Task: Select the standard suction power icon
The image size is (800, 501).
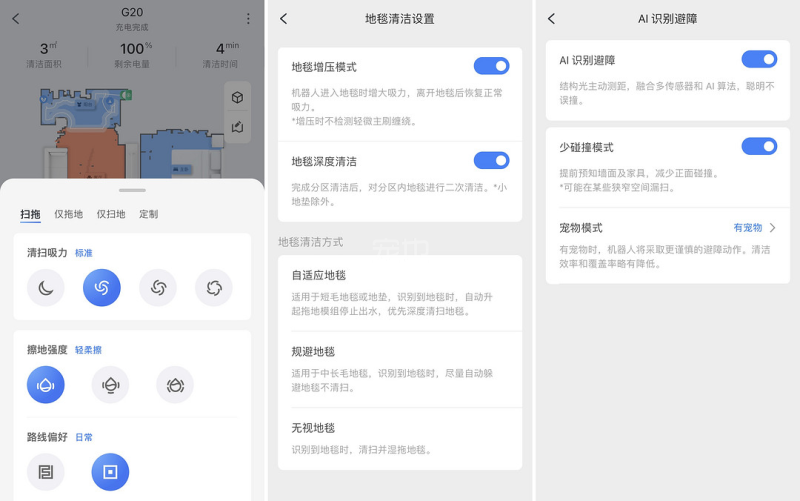Action: click(x=102, y=288)
